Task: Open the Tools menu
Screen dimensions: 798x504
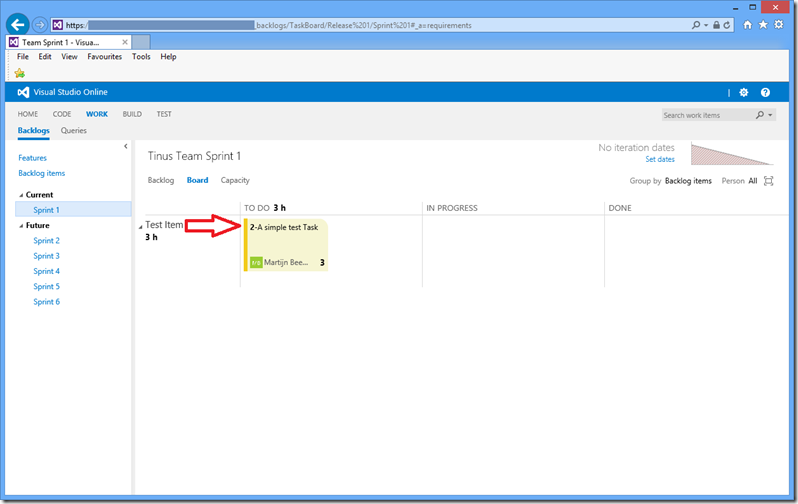Action: [141, 57]
